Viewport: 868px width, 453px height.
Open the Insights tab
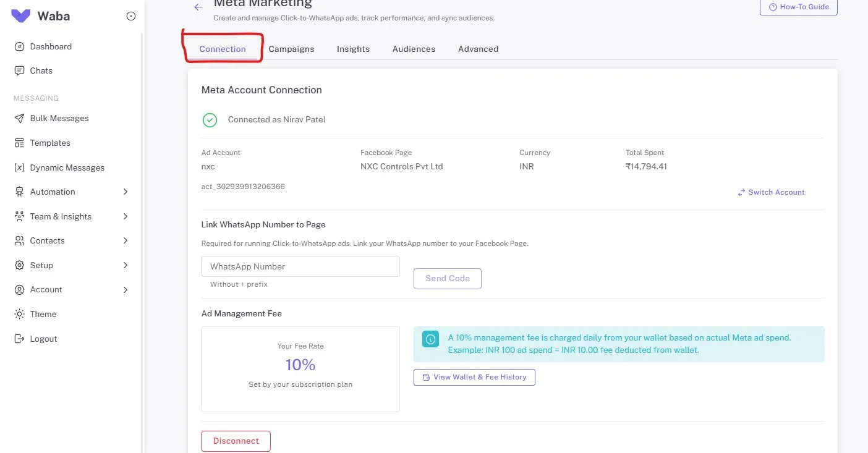353,49
